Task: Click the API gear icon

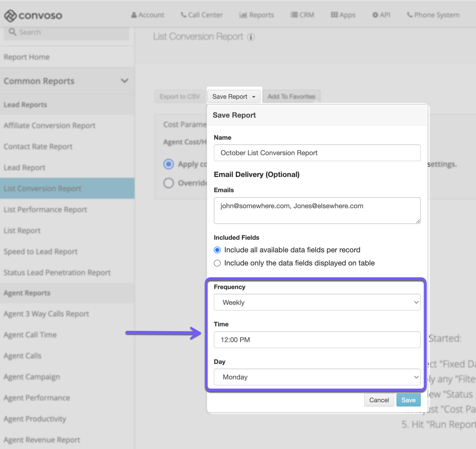Action: pyautogui.click(x=375, y=15)
